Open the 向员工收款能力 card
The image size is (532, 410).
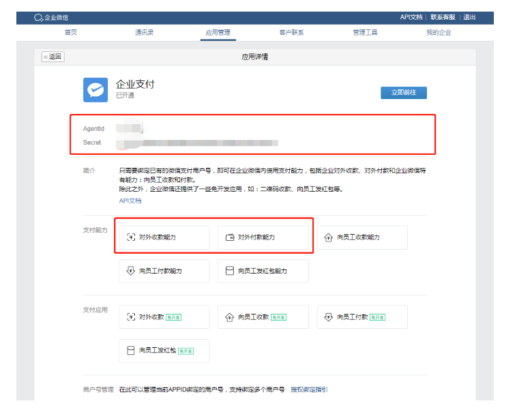pyautogui.click(x=362, y=237)
